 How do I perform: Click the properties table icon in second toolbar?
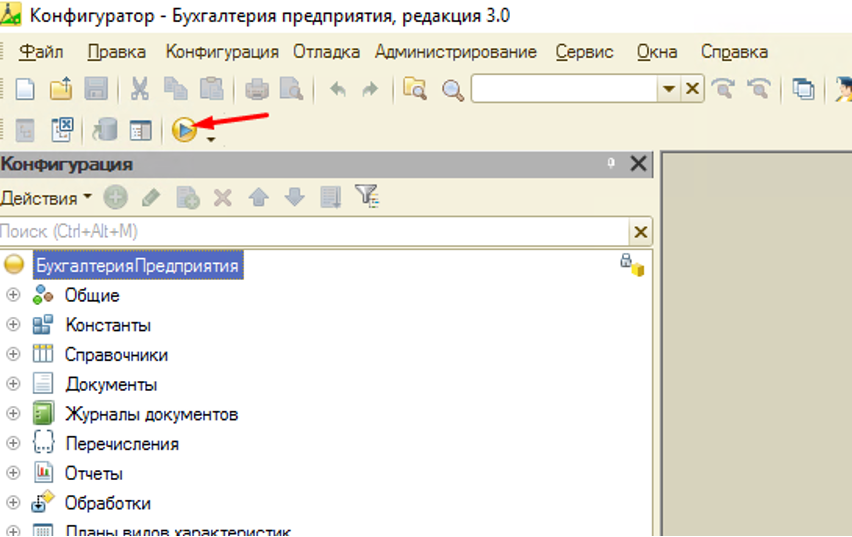[x=140, y=131]
